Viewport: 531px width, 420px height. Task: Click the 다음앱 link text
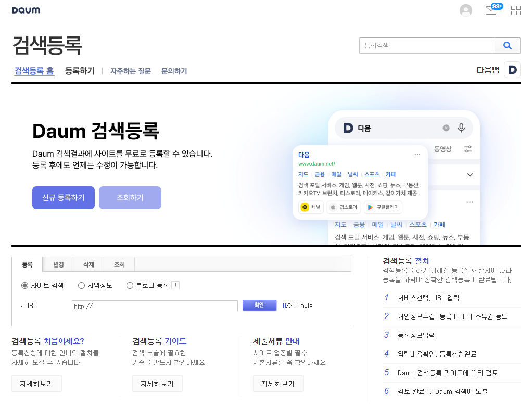(x=488, y=70)
